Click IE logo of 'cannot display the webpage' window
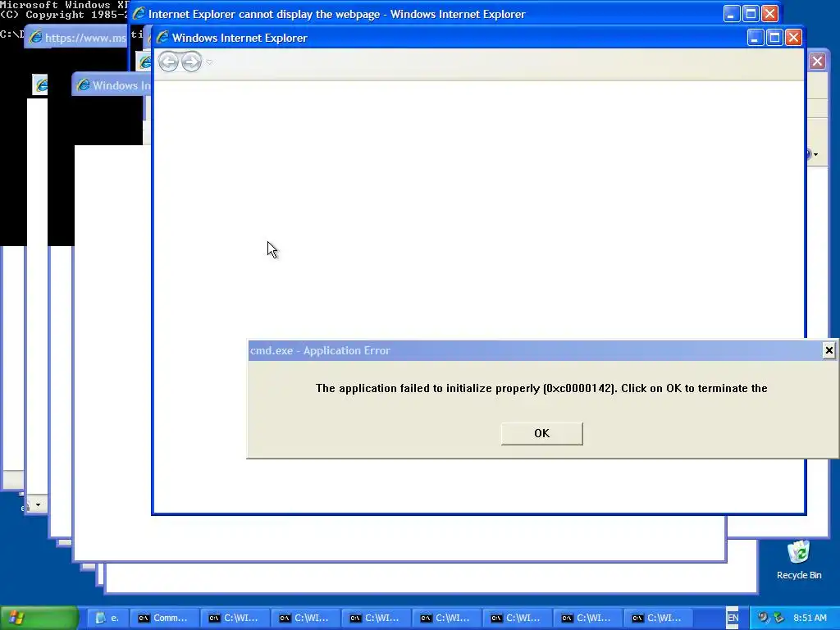This screenshot has width=840, height=630. [139, 13]
